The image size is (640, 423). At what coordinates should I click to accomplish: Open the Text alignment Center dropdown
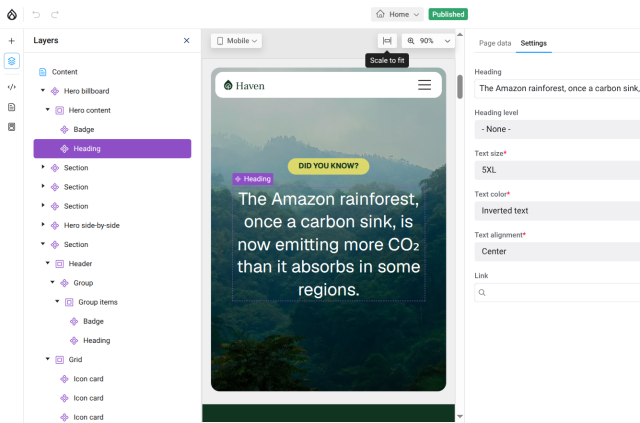coord(557,252)
